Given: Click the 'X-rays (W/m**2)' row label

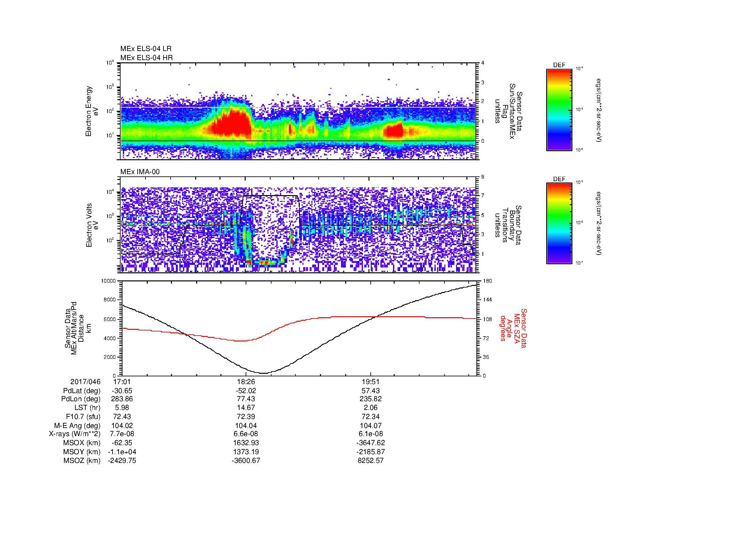Looking at the screenshot, I should (x=75, y=434).
